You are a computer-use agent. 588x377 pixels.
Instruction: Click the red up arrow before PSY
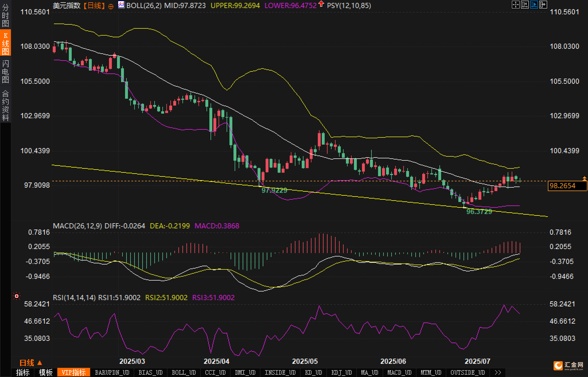321,4
